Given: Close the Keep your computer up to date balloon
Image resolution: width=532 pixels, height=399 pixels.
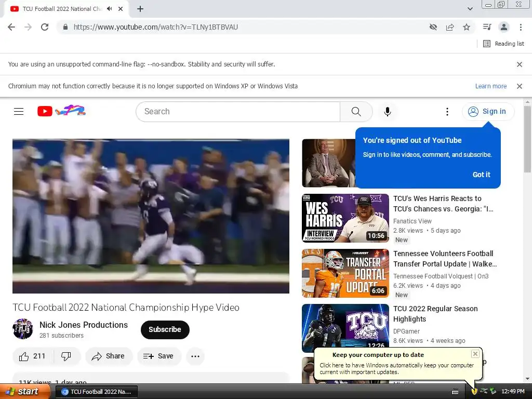Looking at the screenshot, I should 475,354.
